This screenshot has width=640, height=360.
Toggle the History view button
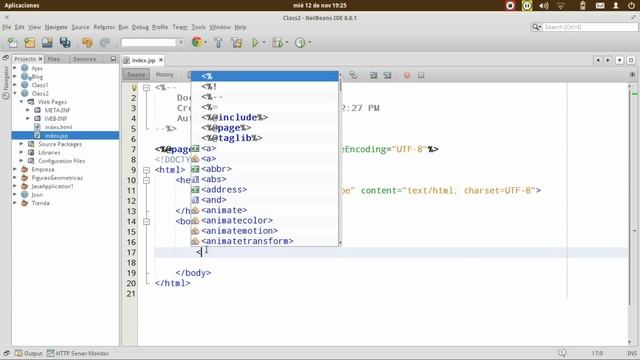[x=165, y=75]
